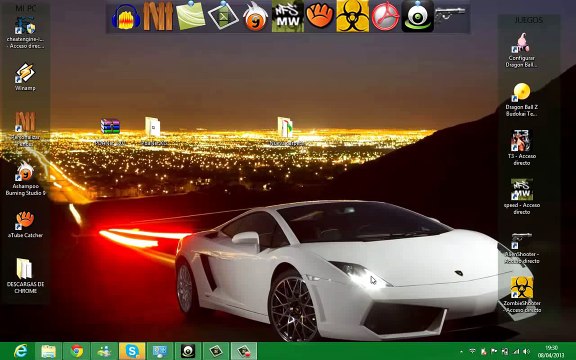
Task: Open aTube Catcher glove icon in dock
Action: 320,16
